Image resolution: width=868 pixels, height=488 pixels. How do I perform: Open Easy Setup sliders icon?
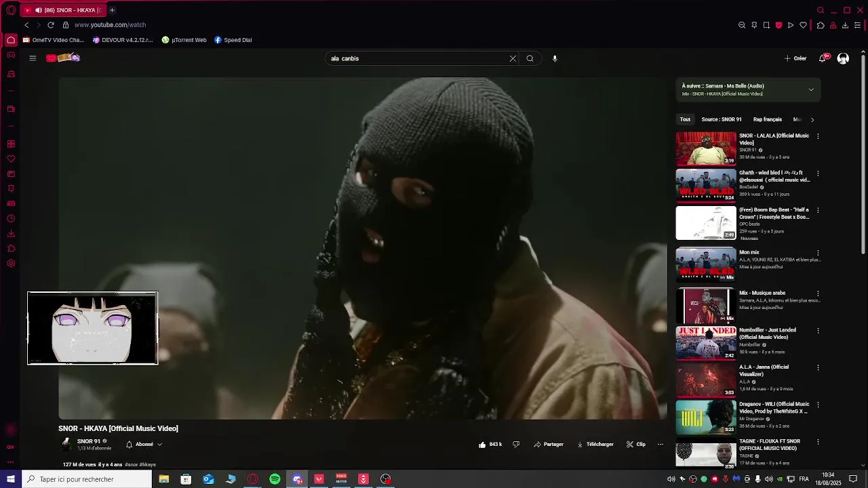coord(858,25)
